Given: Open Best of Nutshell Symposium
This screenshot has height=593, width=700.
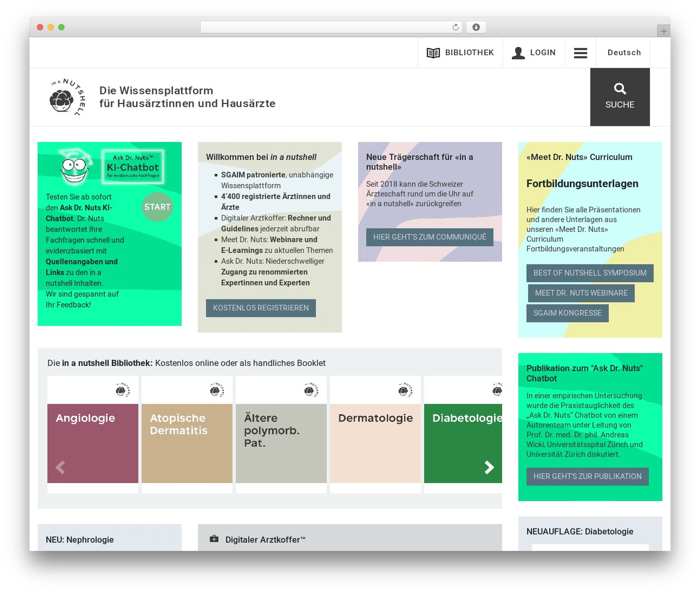Looking at the screenshot, I should (590, 273).
